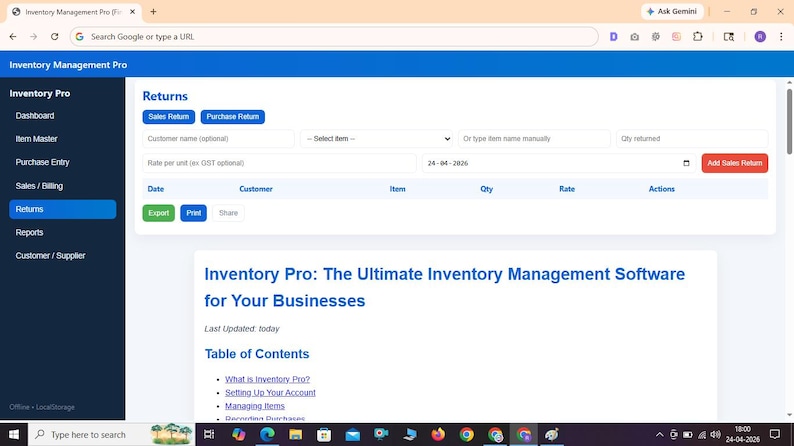Open Copilot from the taskbar
This screenshot has width=794, height=446.
tap(239, 434)
